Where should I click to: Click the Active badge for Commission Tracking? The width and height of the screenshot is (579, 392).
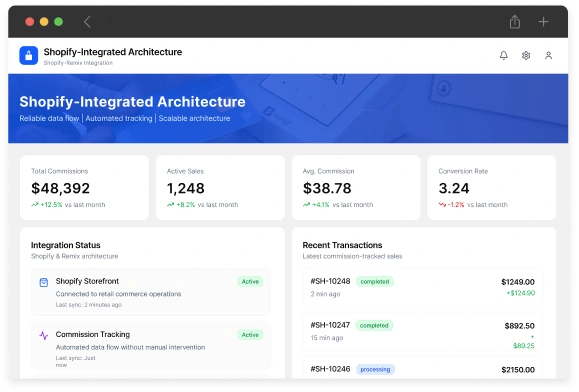250,335
